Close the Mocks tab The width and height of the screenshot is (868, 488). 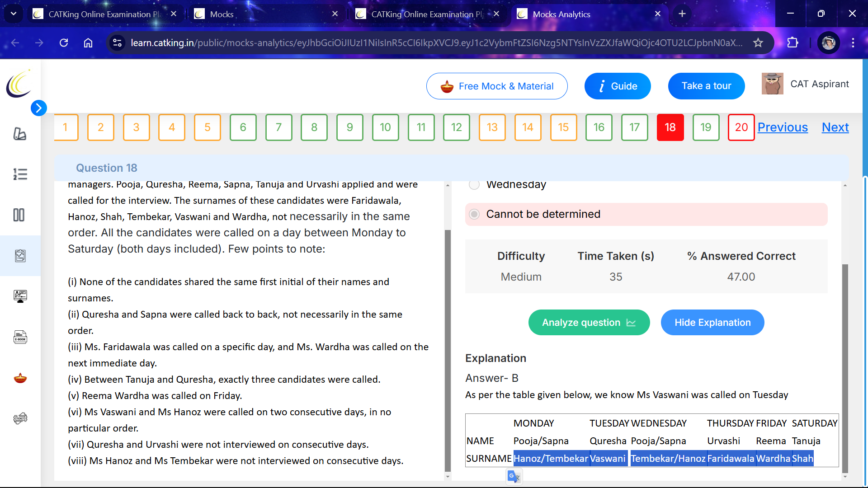(x=335, y=14)
